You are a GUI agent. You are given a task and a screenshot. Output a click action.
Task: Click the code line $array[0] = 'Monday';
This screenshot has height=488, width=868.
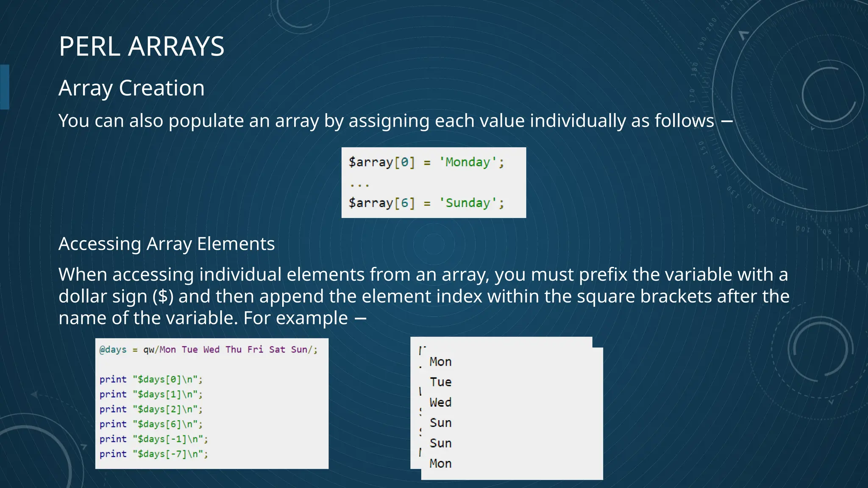coord(426,162)
